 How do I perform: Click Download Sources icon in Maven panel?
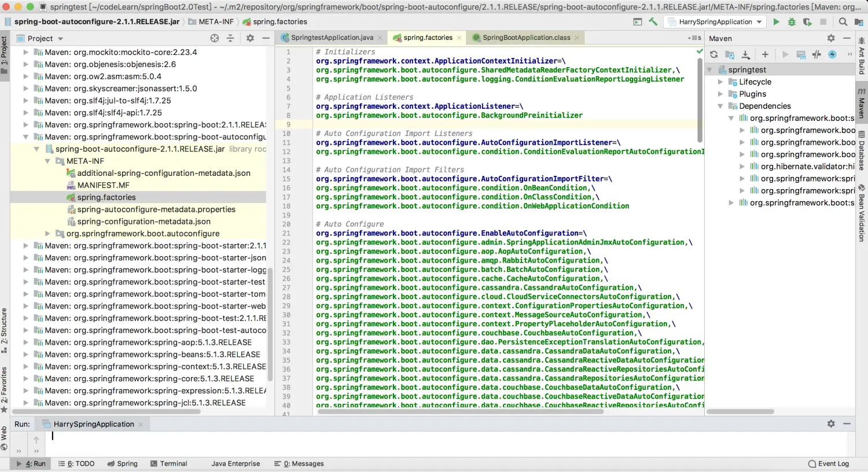(x=746, y=54)
